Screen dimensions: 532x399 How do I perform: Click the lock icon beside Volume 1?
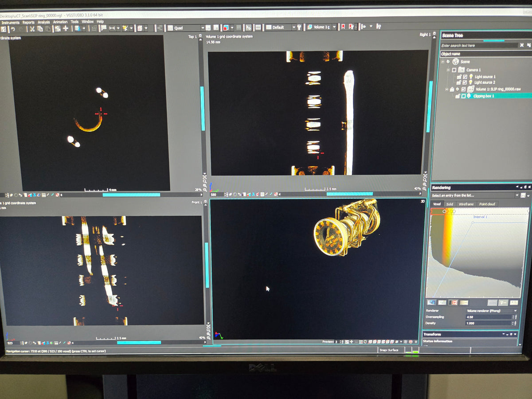tap(451, 89)
